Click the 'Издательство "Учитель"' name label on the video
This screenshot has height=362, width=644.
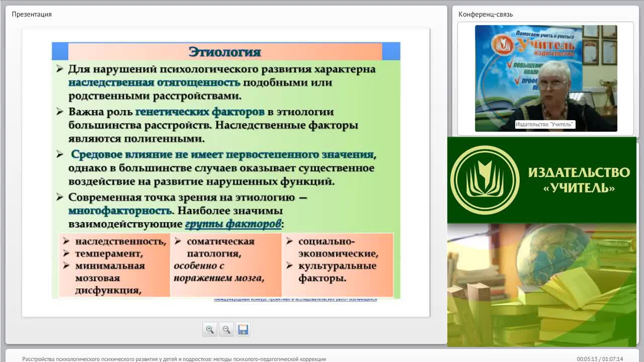coord(545,124)
